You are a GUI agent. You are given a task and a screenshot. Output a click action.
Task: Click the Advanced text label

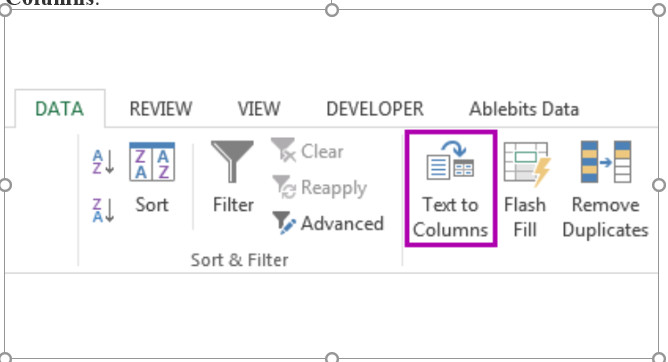pos(343,224)
